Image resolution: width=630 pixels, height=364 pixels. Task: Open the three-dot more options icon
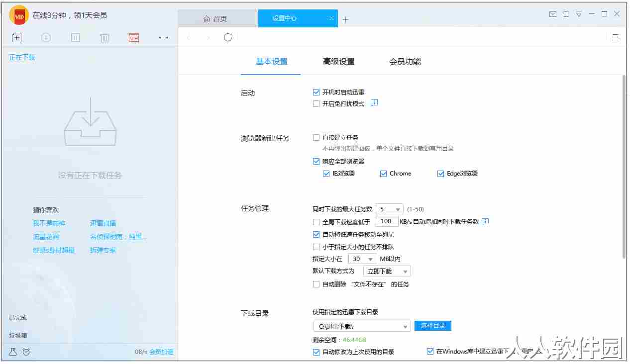click(x=163, y=37)
